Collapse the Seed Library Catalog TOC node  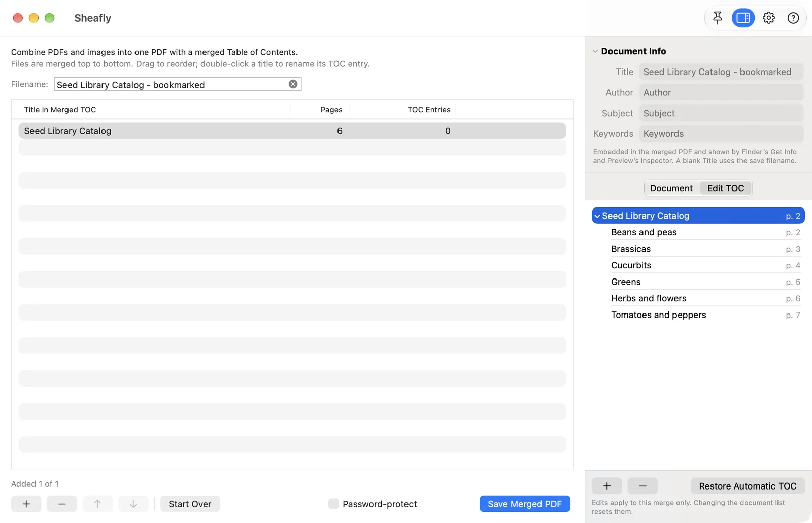[x=597, y=216]
